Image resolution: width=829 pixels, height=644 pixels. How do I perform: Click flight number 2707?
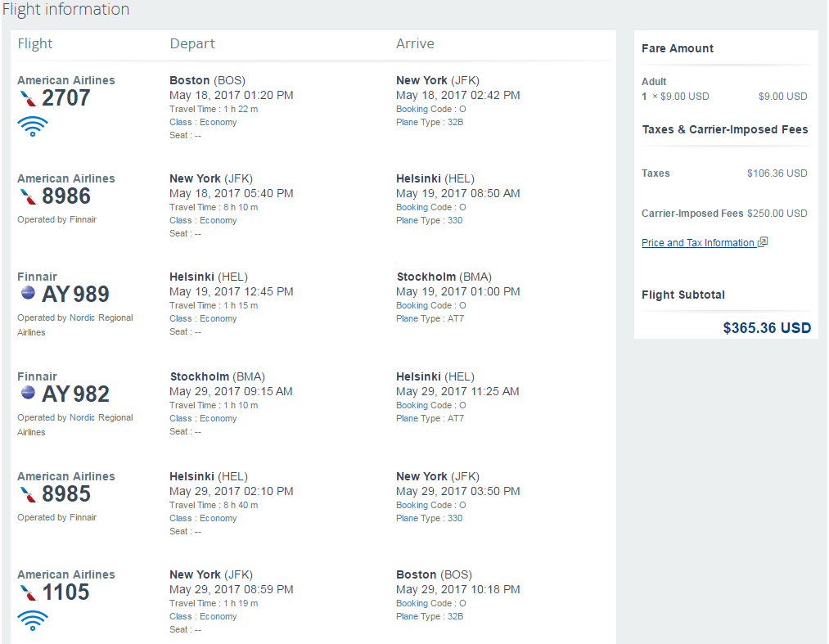tap(66, 98)
